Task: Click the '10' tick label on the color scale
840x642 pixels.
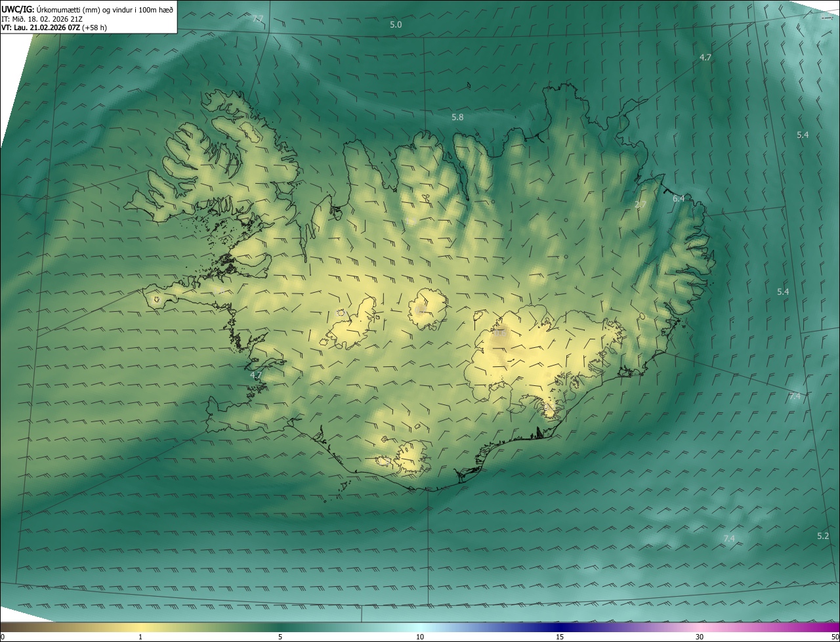Action: pos(420,637)
